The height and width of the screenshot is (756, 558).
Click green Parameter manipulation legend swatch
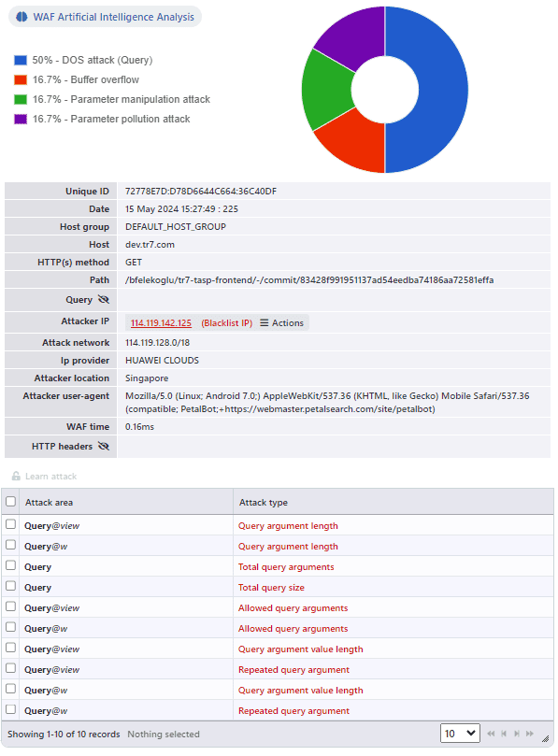click(x=21, y=99)
